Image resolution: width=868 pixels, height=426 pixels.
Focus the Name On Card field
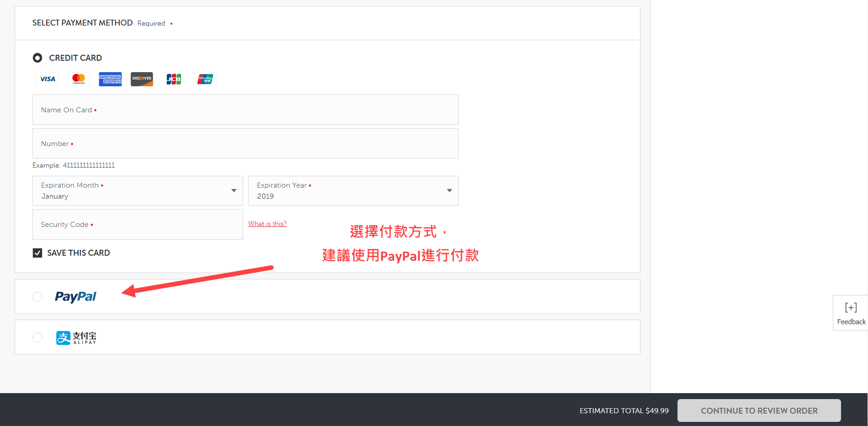(x=245, y=110)
